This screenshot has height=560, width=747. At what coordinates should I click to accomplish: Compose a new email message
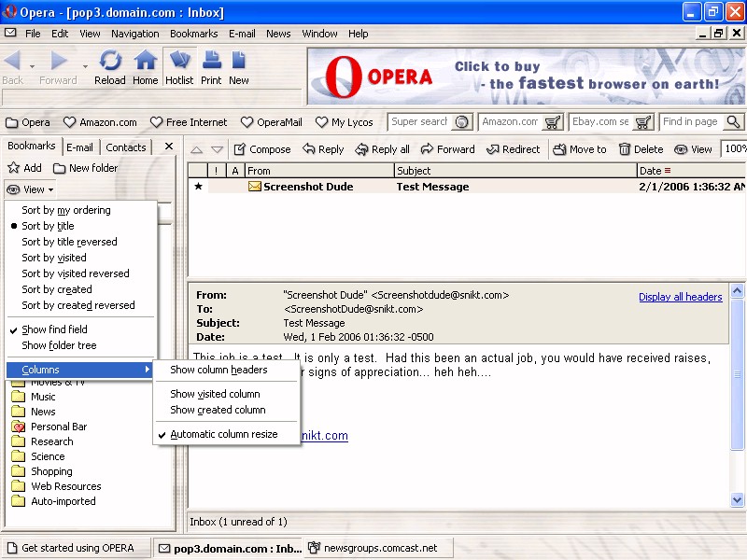pos(261,149)
